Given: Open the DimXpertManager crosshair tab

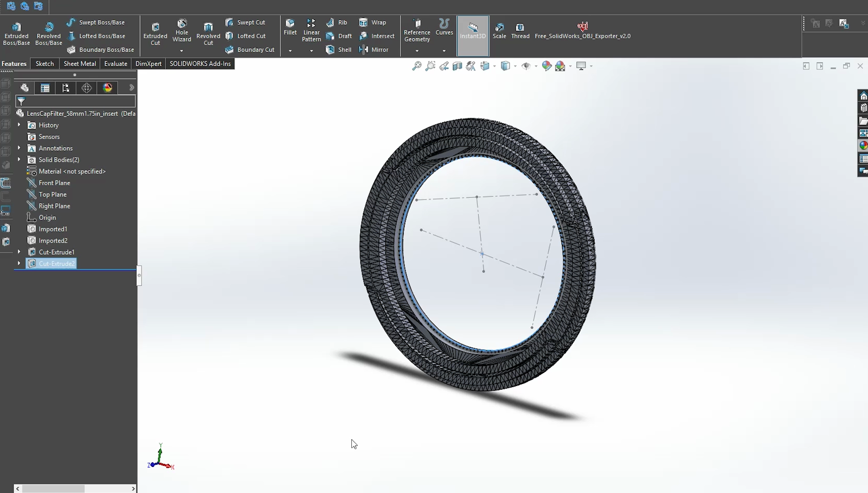Looking at the screenshot, I should [86, 88].
